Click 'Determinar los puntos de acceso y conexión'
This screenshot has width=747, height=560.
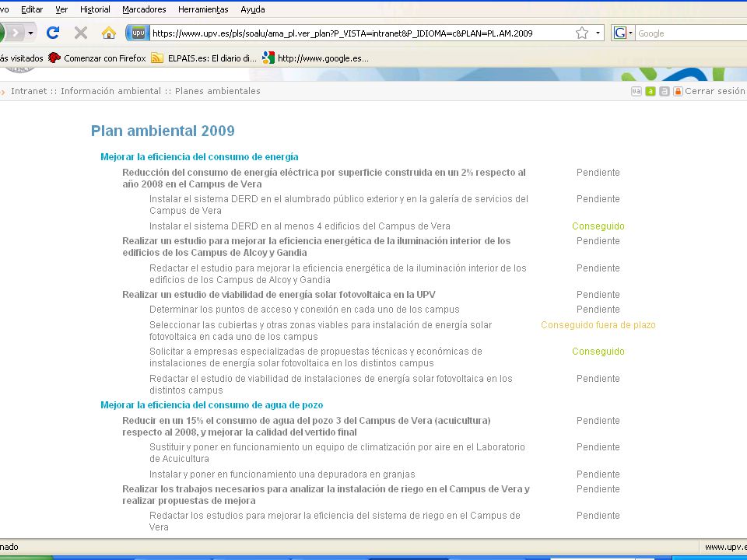click(304, 310)
